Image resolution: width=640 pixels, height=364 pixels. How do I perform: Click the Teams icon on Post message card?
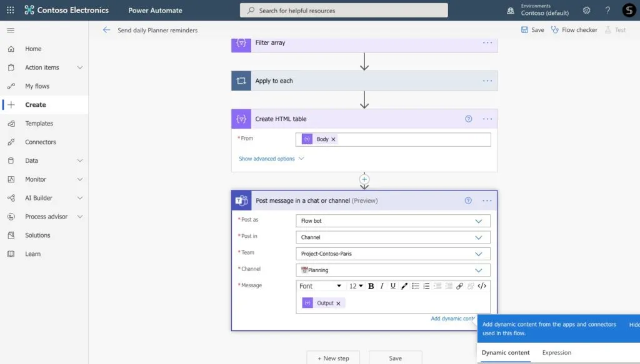point(241,200)
